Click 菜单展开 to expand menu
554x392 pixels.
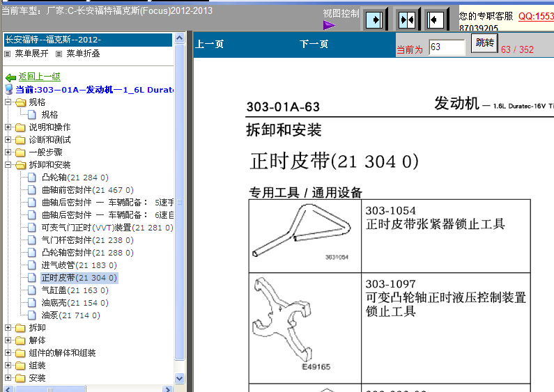click(31, 54)
